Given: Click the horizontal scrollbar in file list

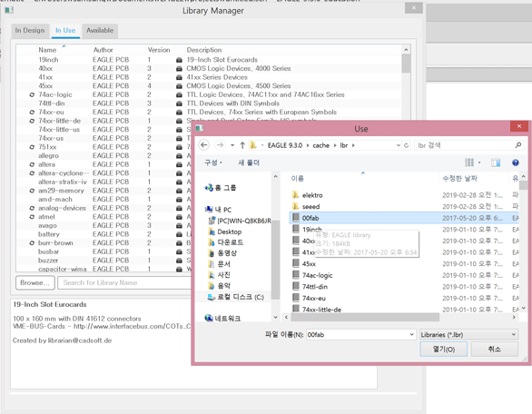Looking at the screenshot, I should [x=365, y=317].
